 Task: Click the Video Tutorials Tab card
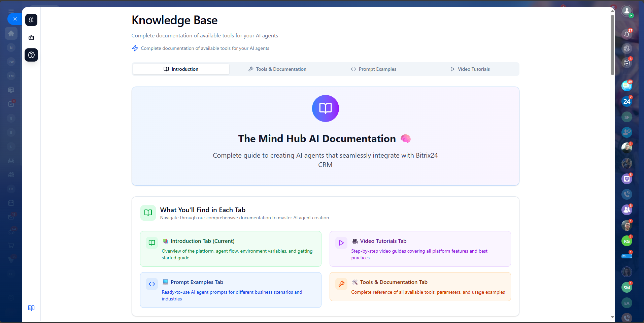coord(420,249)
